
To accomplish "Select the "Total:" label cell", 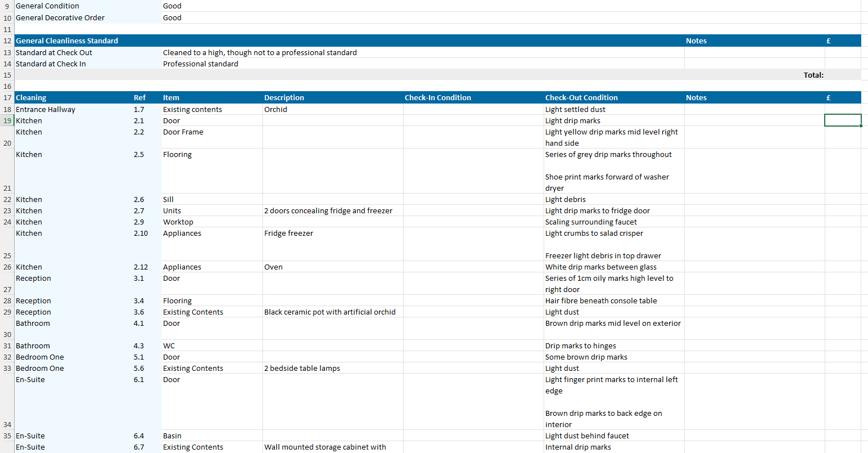I will (813, 75).
